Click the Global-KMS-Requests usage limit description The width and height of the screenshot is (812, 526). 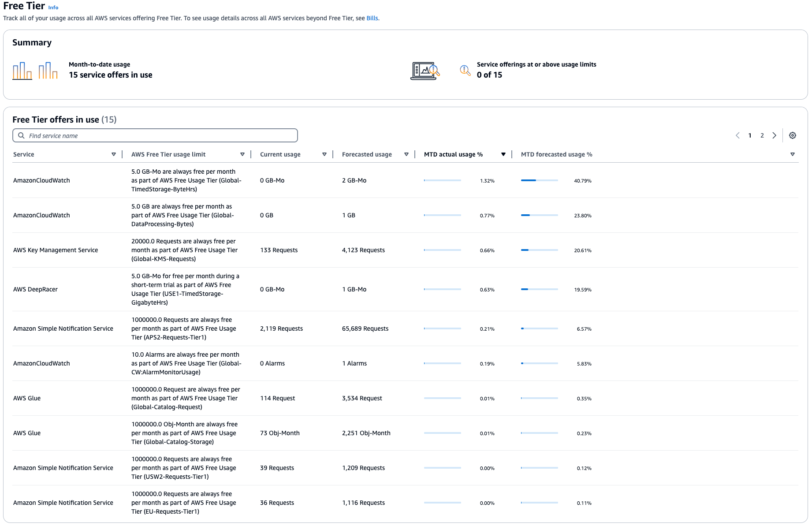184,250
